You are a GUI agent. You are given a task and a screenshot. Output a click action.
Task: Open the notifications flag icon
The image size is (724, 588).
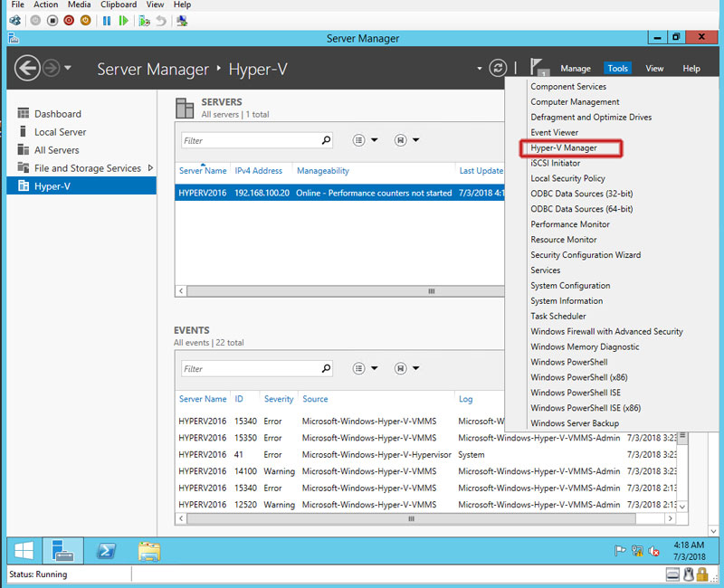tap(538, 67)
